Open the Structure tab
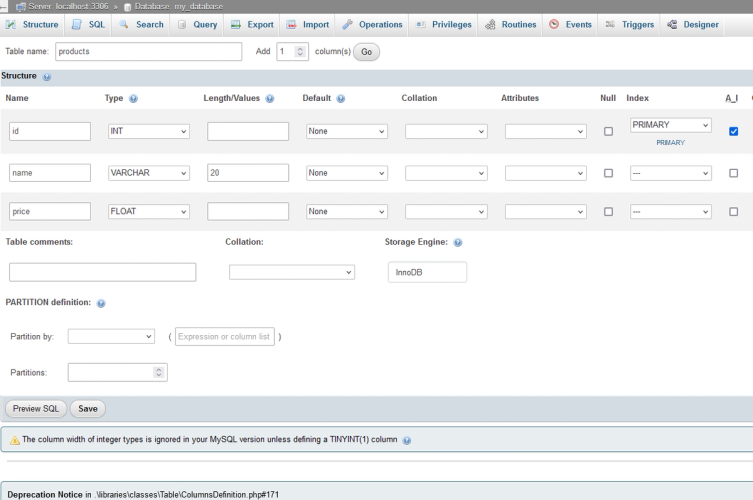The height and width of the screenshot is (500, 753). pyautogui.click(x=32, y=24)
